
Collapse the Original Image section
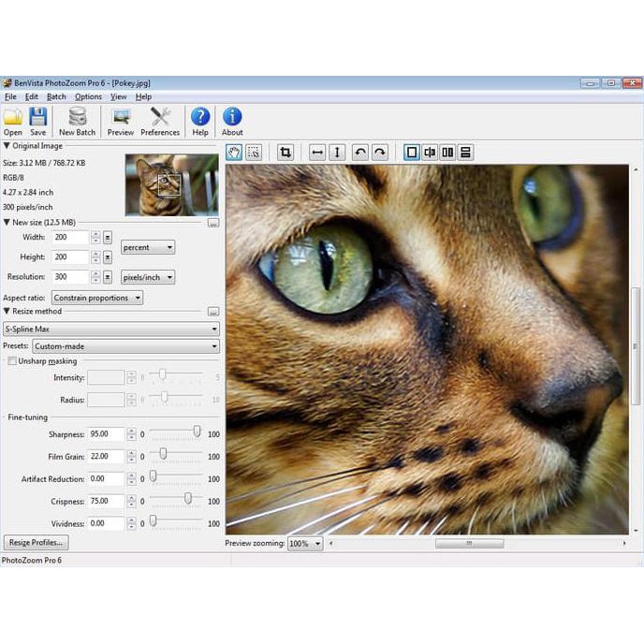point(7,146)
